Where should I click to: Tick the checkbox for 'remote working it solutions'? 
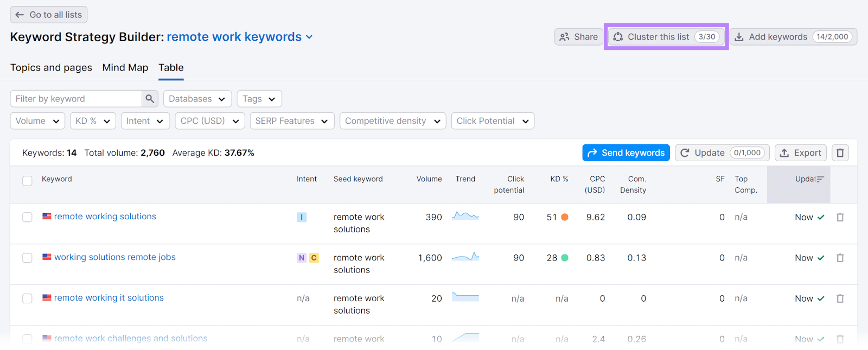point(27,298)
